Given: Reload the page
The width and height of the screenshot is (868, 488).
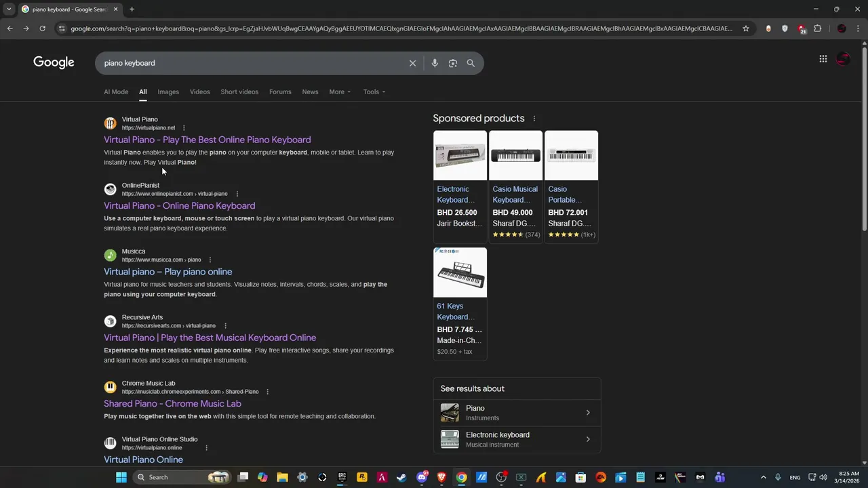Looking at the screenshot, I should pos(42,28).
